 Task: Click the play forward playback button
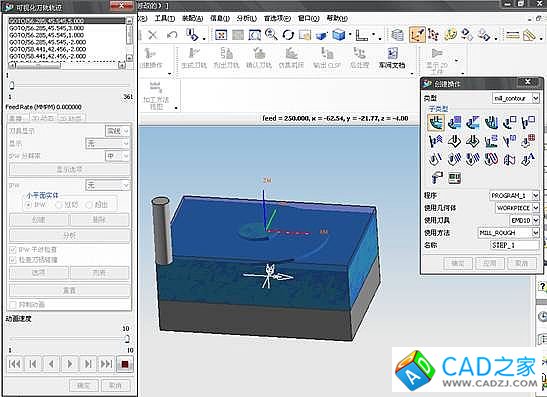(x=70, y=364)
